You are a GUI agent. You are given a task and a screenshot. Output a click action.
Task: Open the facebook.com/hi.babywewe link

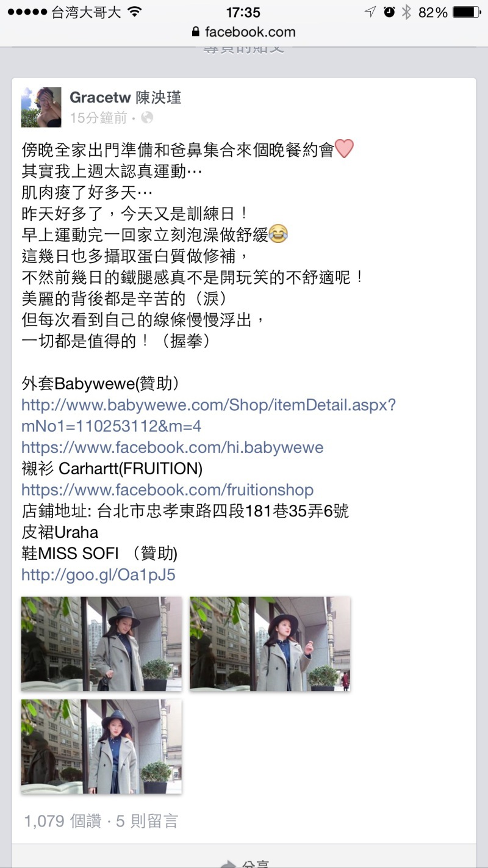[x=173, y=447]
